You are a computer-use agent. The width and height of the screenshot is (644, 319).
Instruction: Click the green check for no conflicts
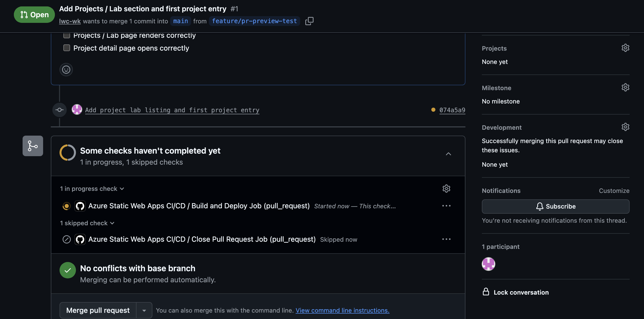click(68, 270)
